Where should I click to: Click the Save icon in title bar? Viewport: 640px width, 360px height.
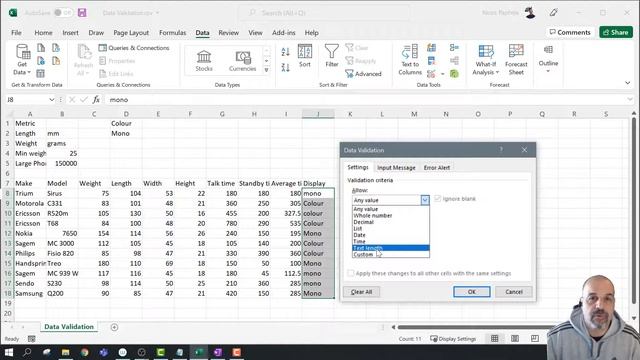(x=82, y=13)
